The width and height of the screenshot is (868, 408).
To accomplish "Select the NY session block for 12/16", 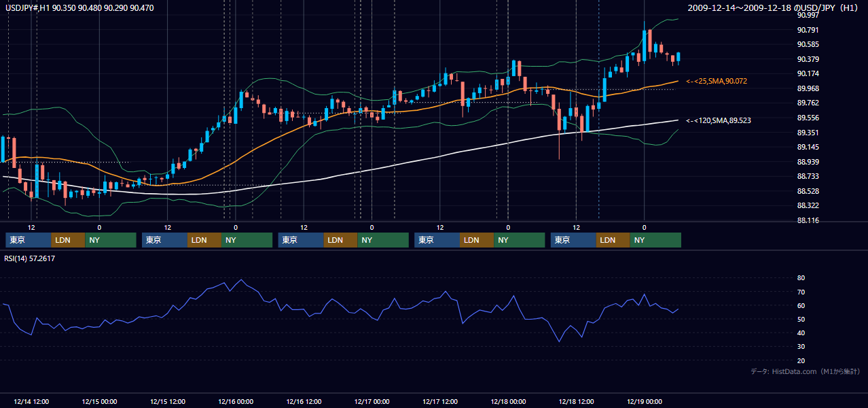I will 383,240.
